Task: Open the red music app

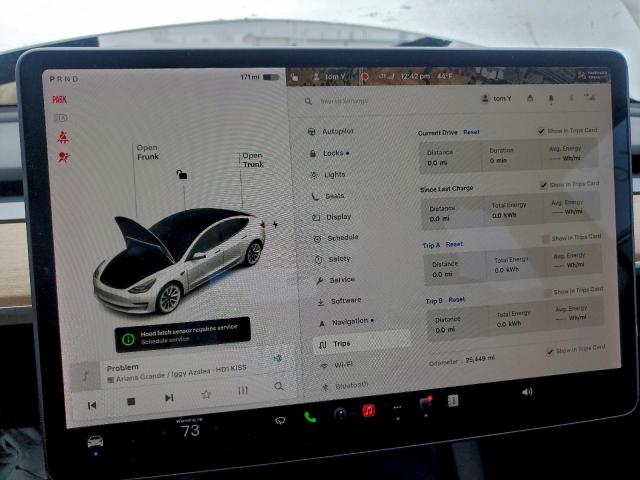Action: pos(369,410)
